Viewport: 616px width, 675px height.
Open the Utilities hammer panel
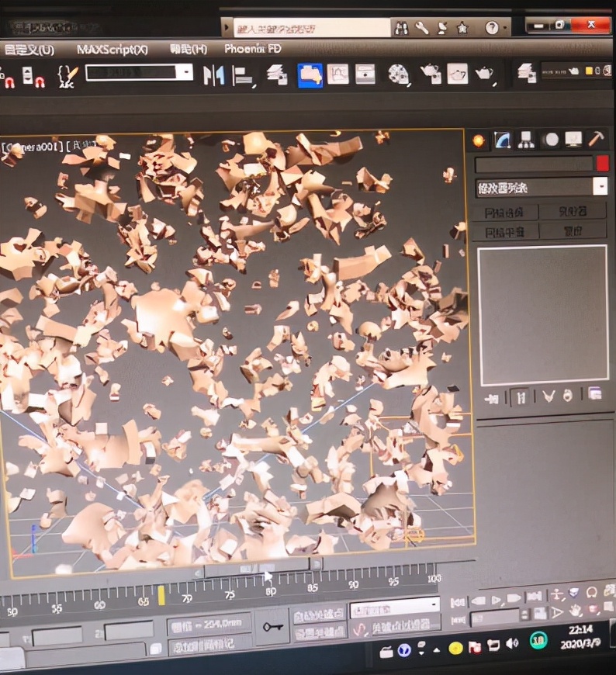click(x=596, y=140)
